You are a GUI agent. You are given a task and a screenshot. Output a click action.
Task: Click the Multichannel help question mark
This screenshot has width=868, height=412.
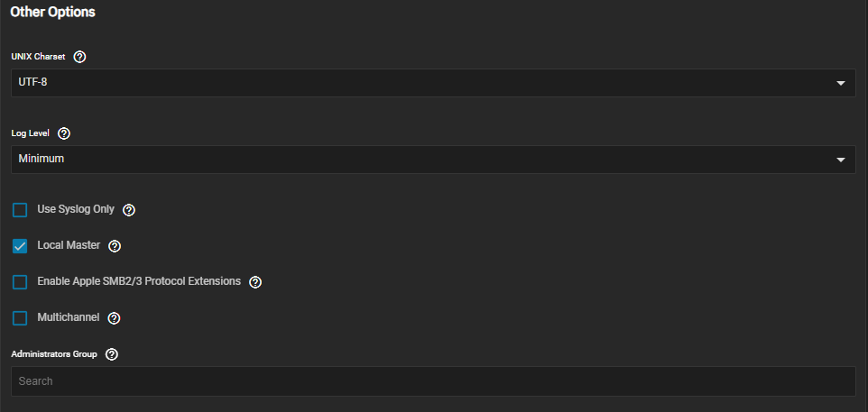pyautogui.click(x=114, y=318)
